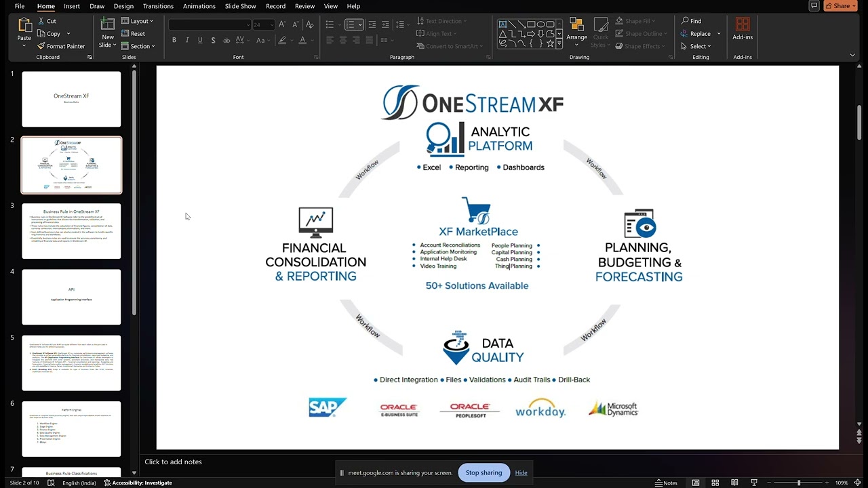Image resolution: width=868 pixels, height=488 pixels.
Task: Cut the selection with the scissors button
Action: 47,21
